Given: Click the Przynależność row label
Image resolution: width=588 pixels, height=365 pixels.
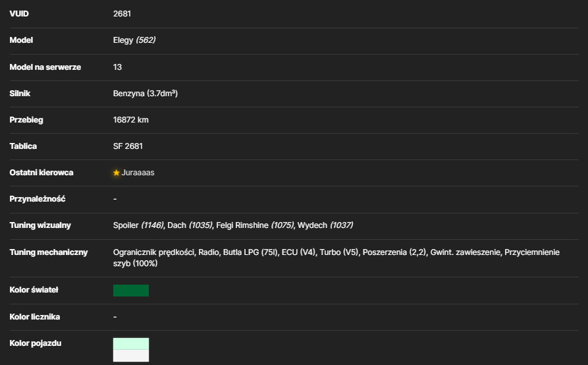Looking at the screenshot, I should (38, 199).
